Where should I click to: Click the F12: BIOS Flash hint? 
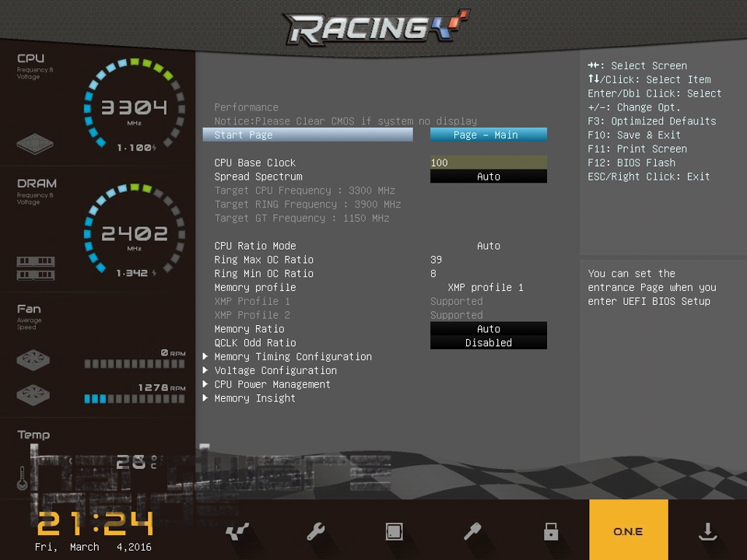coord(631,163)
